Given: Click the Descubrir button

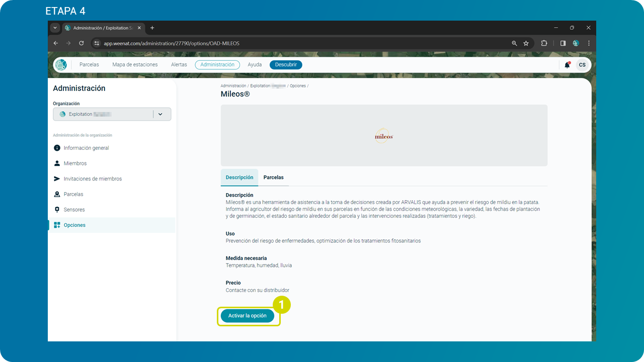Looking at the screenshot, I should (x=286, y=65).
